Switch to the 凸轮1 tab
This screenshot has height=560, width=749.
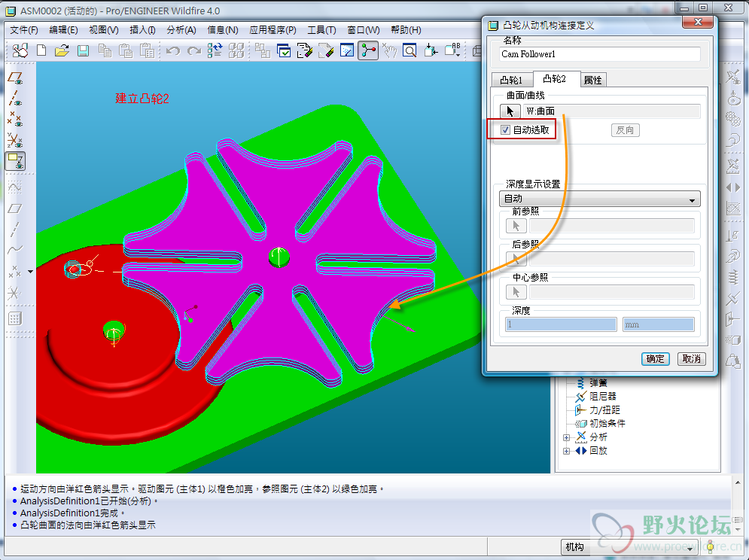coord(512,80)
